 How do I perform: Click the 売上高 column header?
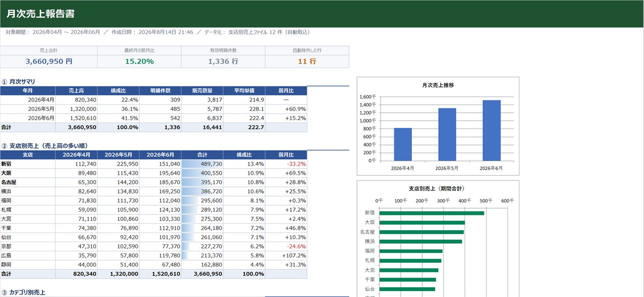click(76, 91)
